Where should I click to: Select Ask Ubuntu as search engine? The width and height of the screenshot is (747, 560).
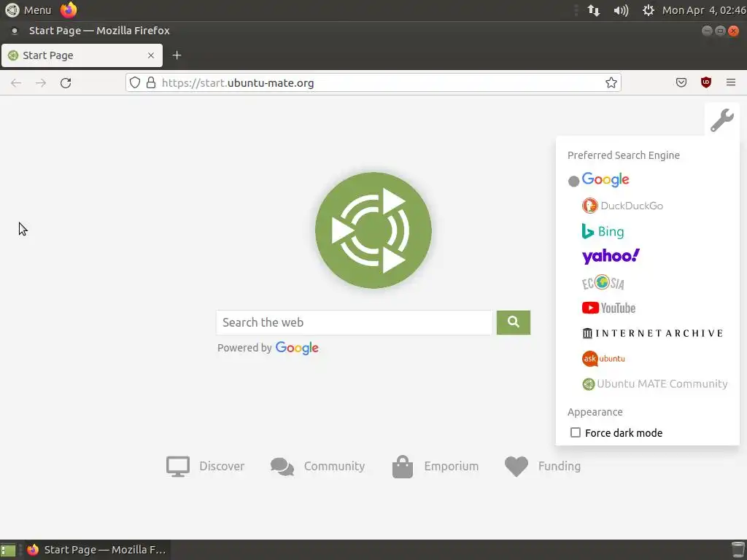603,359
